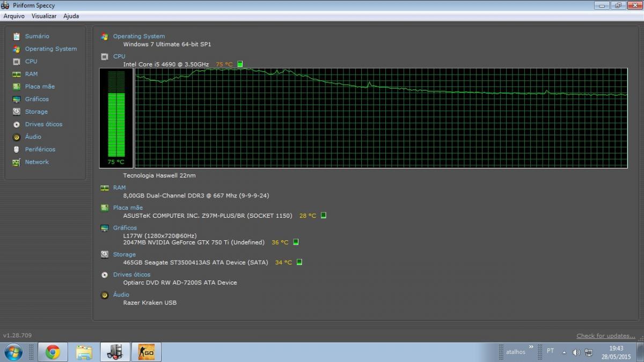Open Windows Explorer from the taskbar

(84, 352)
